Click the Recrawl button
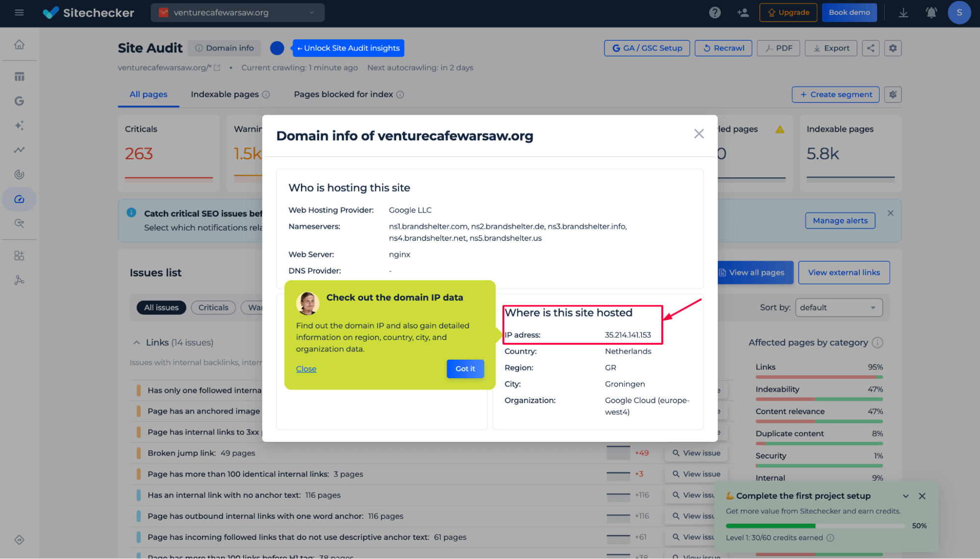980x559 pixels. coord(723,48)
